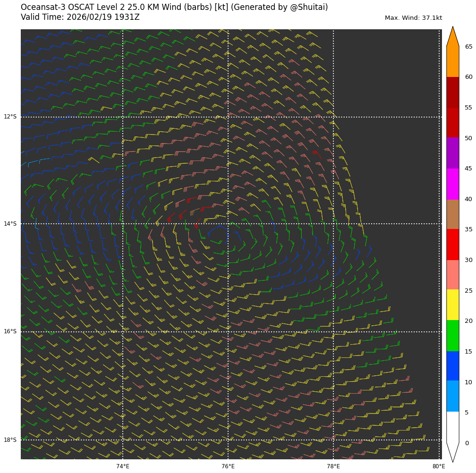Click the 14°S latitude axis label

click(10, 224)
